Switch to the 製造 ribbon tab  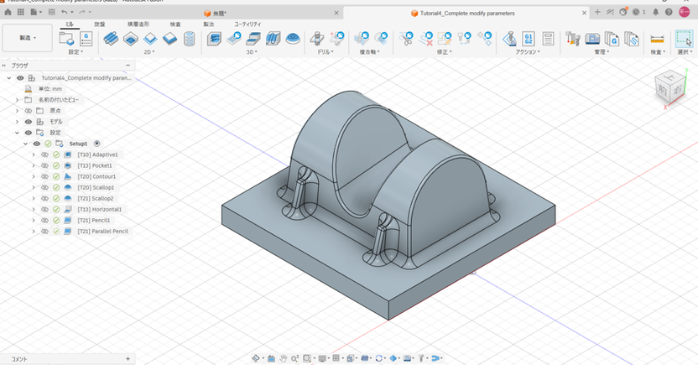pos(209,24)
